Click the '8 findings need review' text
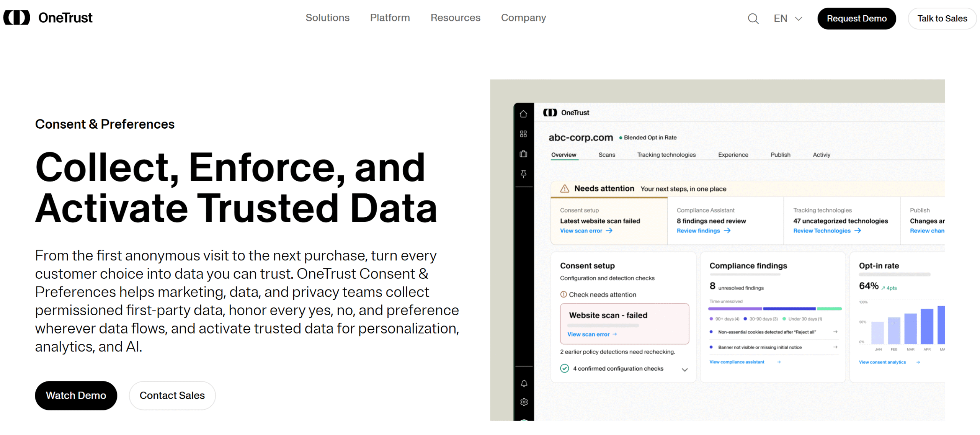The height and width of the screenshot is (435, 980). pos(711,221)
